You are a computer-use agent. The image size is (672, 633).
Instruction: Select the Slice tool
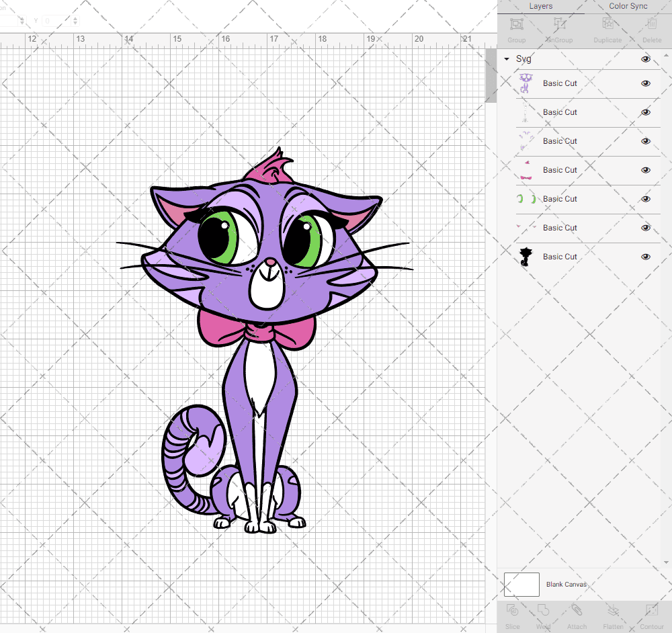[512, 610]
